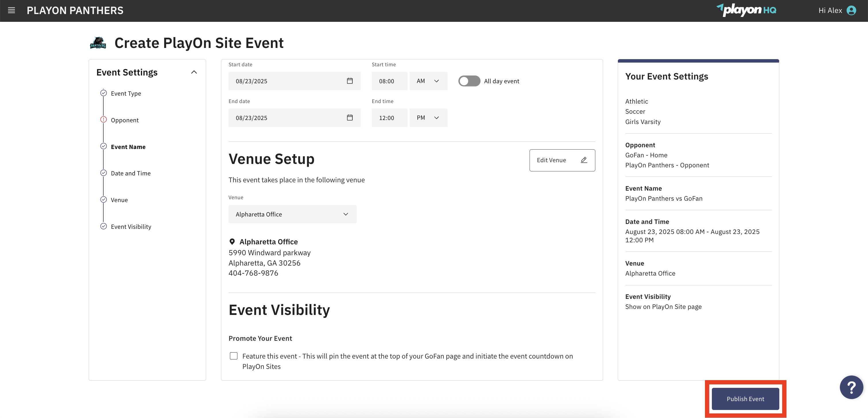Click the End time 12:00 field
Screen dimensions: 868x418
[x=390, y=118]
